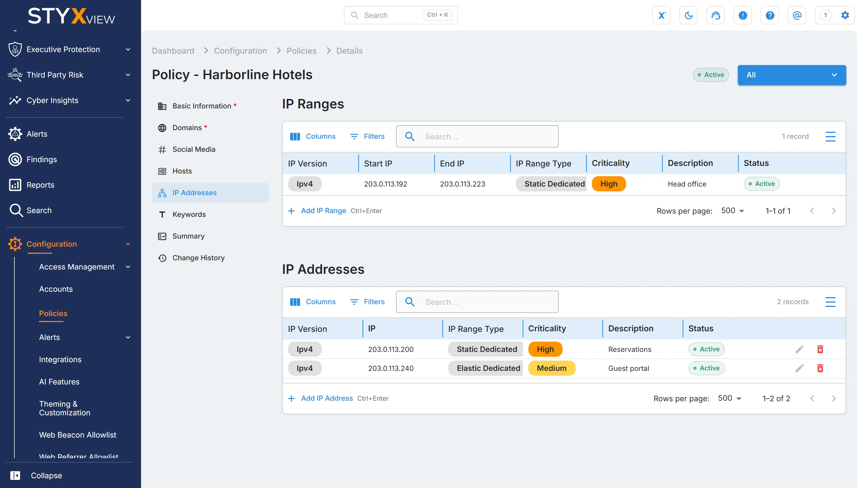This screenshot has height=488, width=868.
Task: Open Basic Information section
Action: (210, 106)
